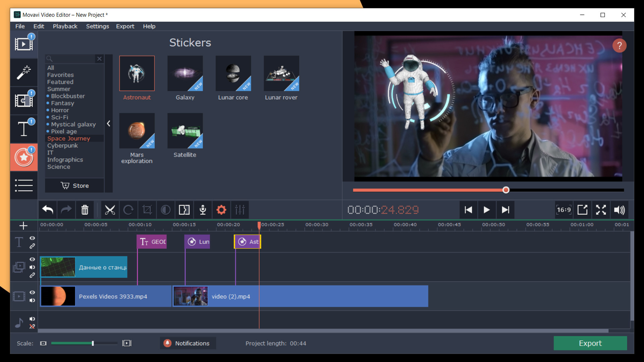The height and width of the screenshot is (362, 644).
Task: Collapse the sticker categories list with the chevron
Action: (108, 123)
